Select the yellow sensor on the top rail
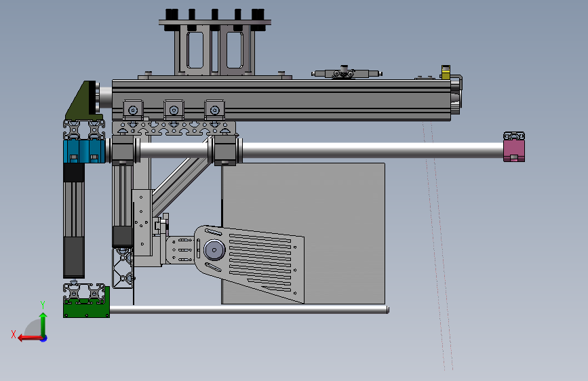Screen dimensions: 588x381 [446, 73]
